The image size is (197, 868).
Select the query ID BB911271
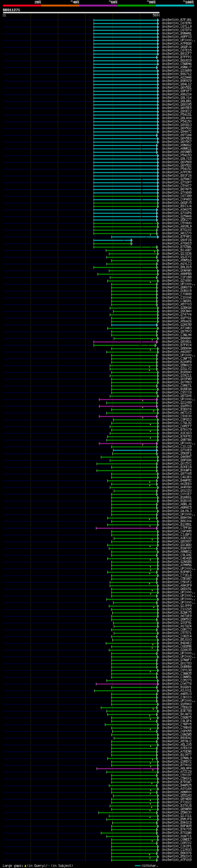coord(11,10)
